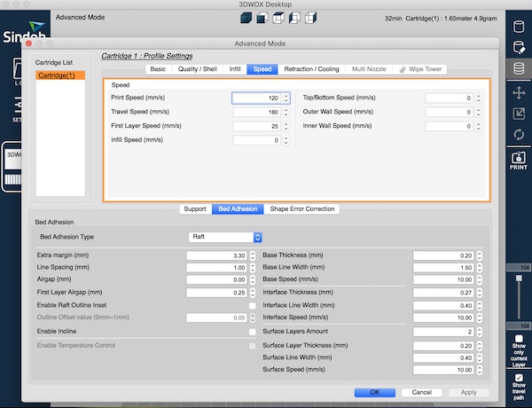Viewport: 532px width, 408px height.
Task: Click the Surface Speed input field
Action: click(x=444, y=370)
